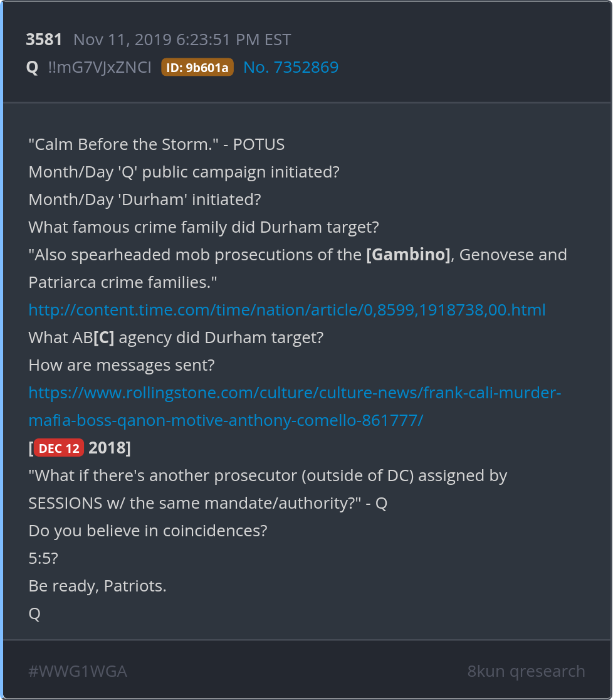Click the "Calm Before the Storm." line
Image resolution: width=613 pixels, height=700 pixels.
(x=156, y=144)
